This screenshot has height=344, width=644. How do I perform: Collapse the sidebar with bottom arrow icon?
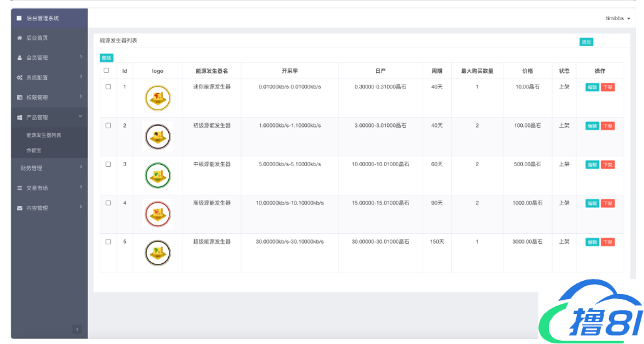(x=77, y=330)
